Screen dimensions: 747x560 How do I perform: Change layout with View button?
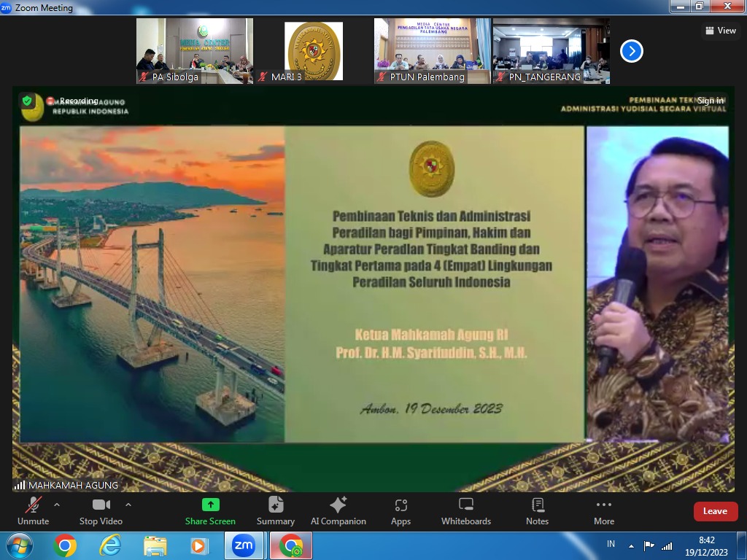pos(721,31)
